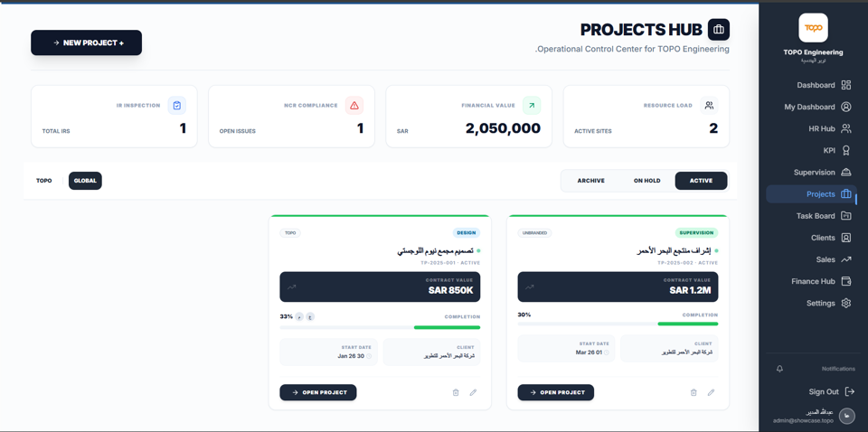Open Finance Hub wallet icon
Image resolution: width=868 pixels, height=432 pixels.
pos(845,281)
